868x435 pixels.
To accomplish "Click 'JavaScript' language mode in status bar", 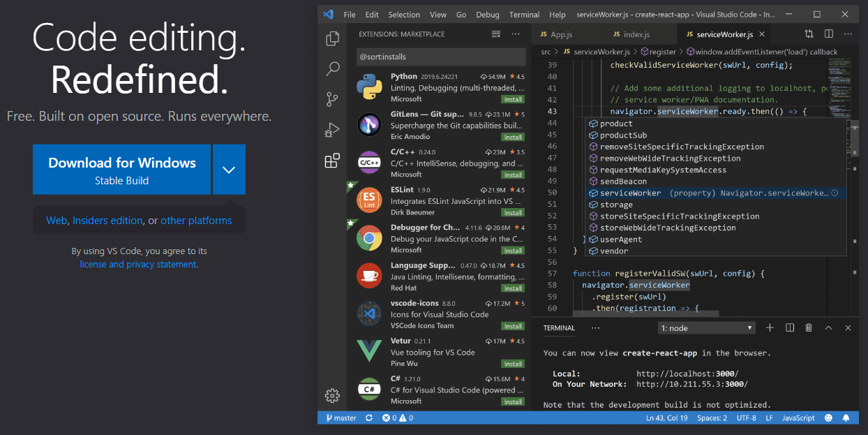I will (798, 418).
